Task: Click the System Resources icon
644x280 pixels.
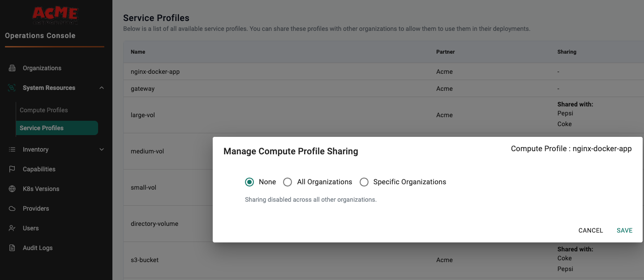Action: 12,88
